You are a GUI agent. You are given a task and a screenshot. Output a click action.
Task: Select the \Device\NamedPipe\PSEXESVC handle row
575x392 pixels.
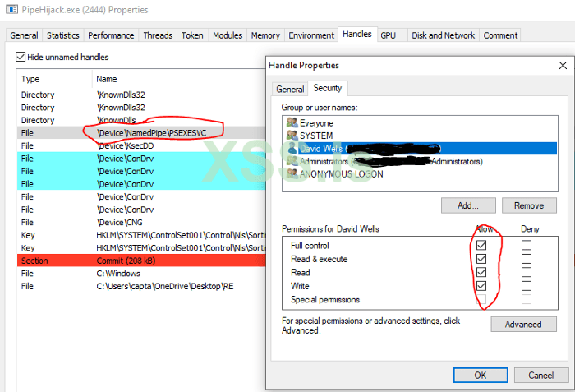141,133
